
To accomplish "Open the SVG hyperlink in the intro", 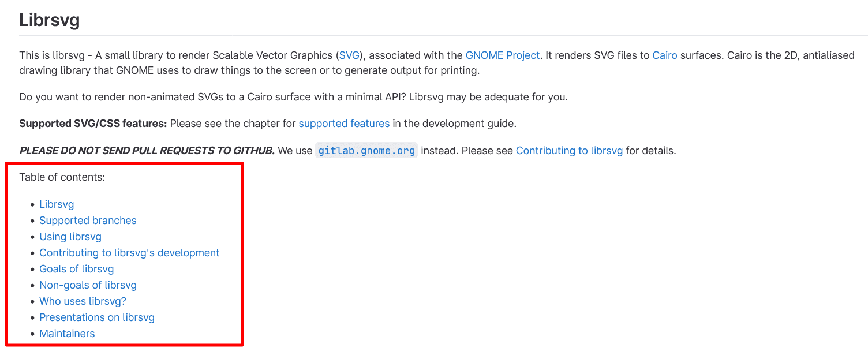I will pyautogui.click(x=349, y=55).
